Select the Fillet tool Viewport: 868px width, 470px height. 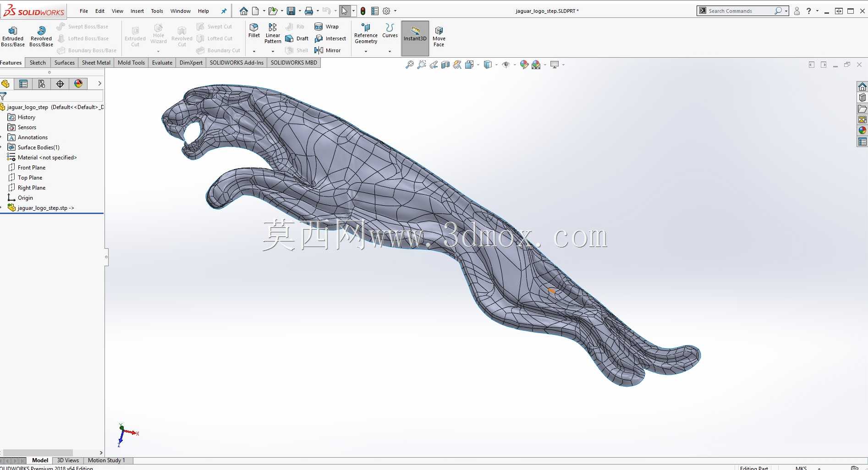click(254, 30)
